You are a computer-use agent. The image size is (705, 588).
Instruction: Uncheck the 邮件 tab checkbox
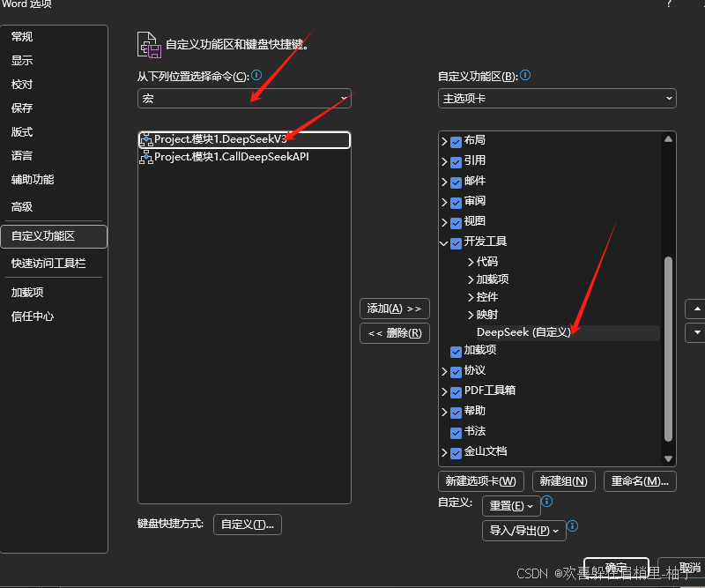point(456,182)
